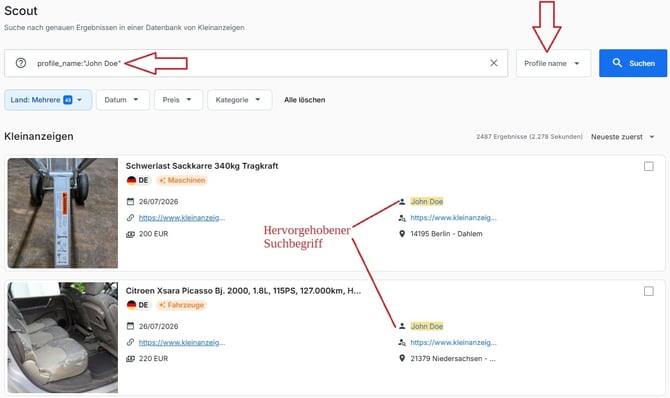The image size is (670, 398).
Task: Click the calendar icon in Citroen listing
Action: click(x=130, y=326)
